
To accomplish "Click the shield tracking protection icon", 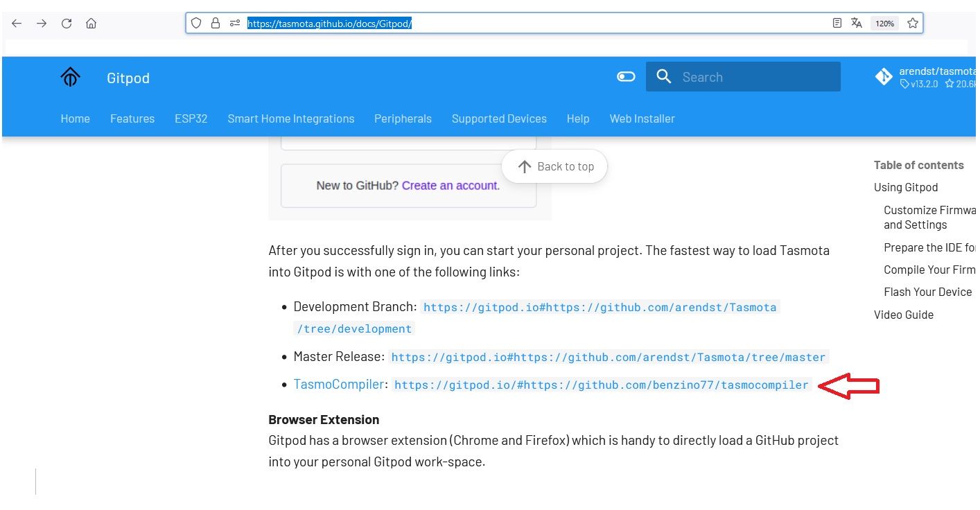I will pyautogui.click(x=196, y=23).
